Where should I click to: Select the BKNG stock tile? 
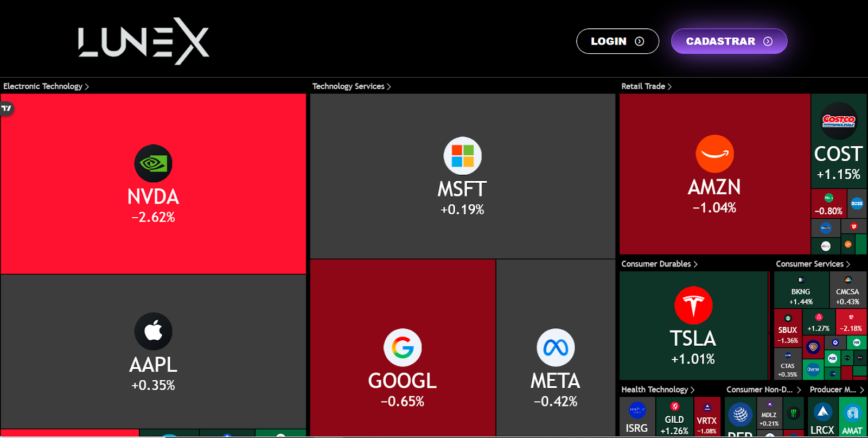(x=801, y=290)
